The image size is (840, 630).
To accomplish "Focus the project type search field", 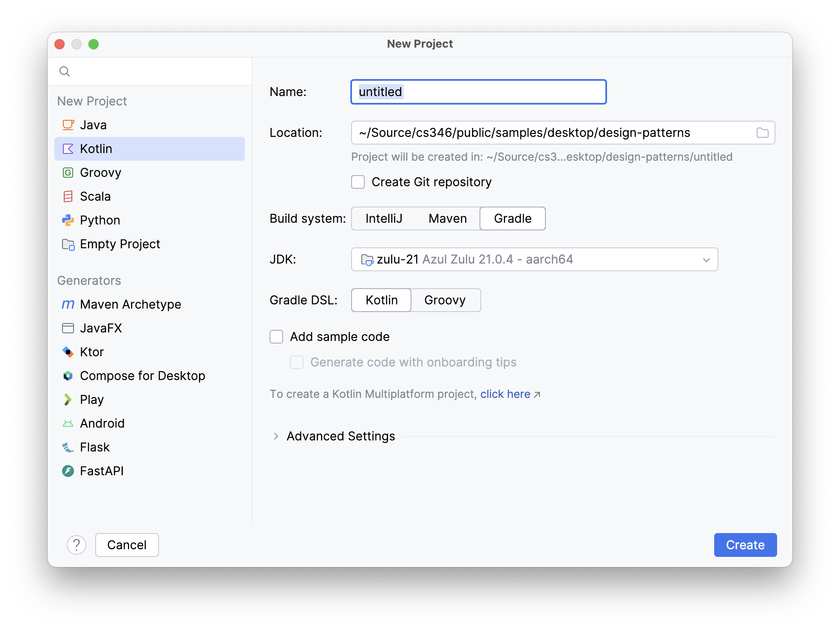I will pyautogui.click(x=150, y=71).
